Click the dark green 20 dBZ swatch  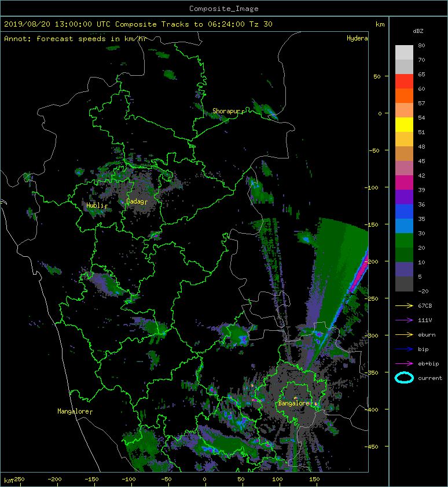[x=404, y=254]
